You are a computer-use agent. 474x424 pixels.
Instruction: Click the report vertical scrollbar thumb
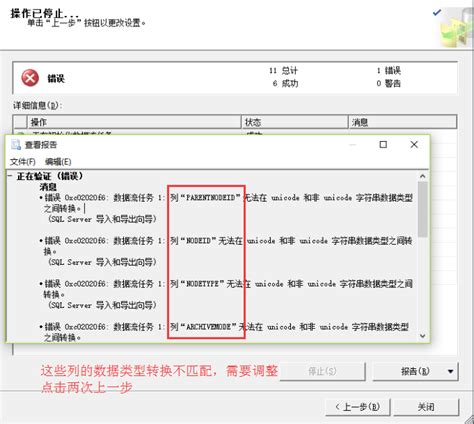point(423,209)
